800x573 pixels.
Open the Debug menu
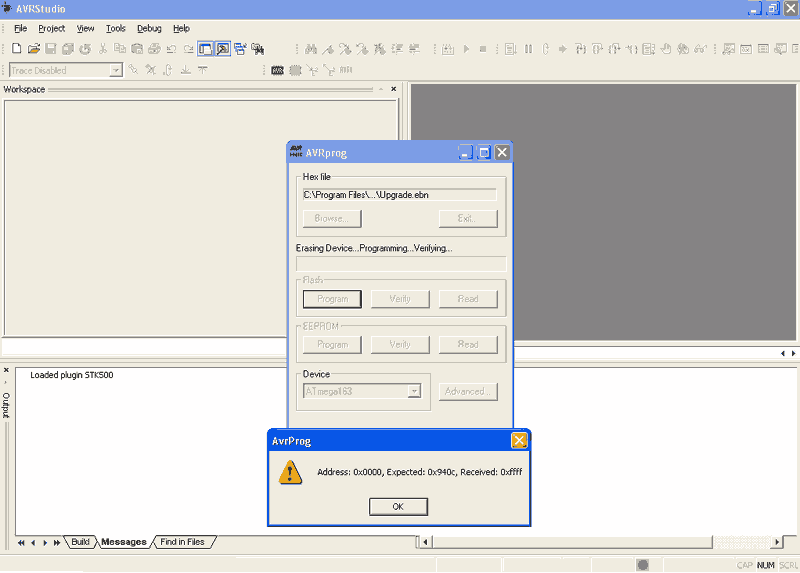149,28
